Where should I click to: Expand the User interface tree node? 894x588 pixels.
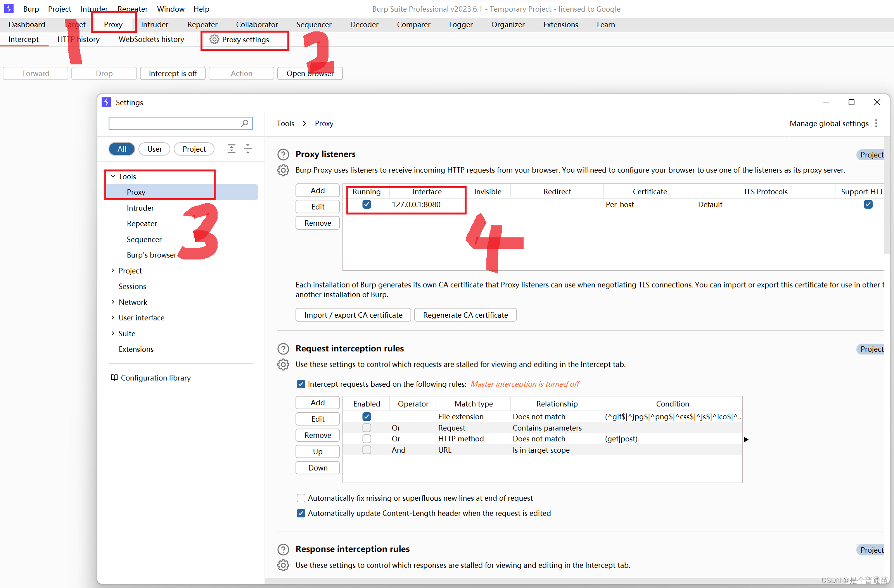(x=113, y=317)
